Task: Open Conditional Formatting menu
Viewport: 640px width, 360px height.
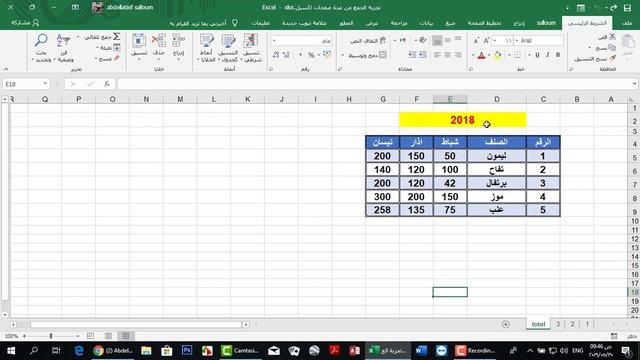Action: (251, 48)
